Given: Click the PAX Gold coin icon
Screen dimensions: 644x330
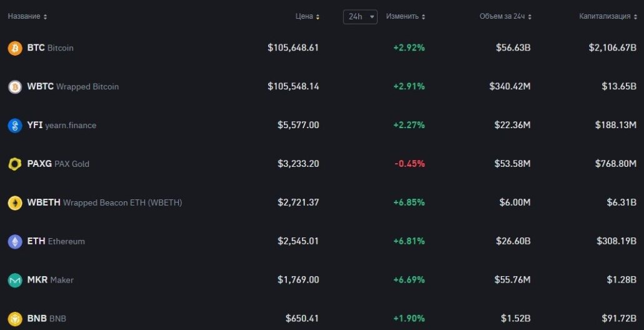Looking at the screenshot, I should pyautogui.click(x=15, y=164).
